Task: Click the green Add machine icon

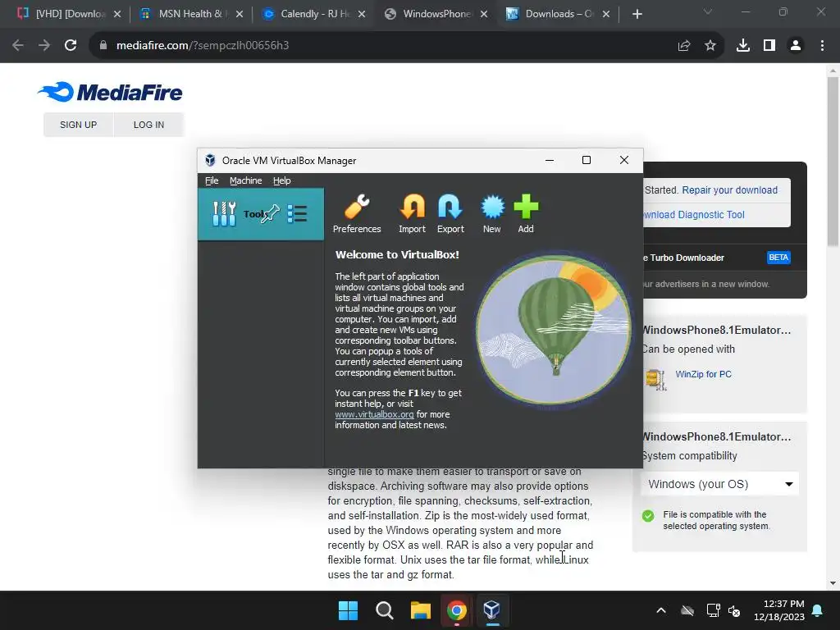Action: (x=526, y=214)
